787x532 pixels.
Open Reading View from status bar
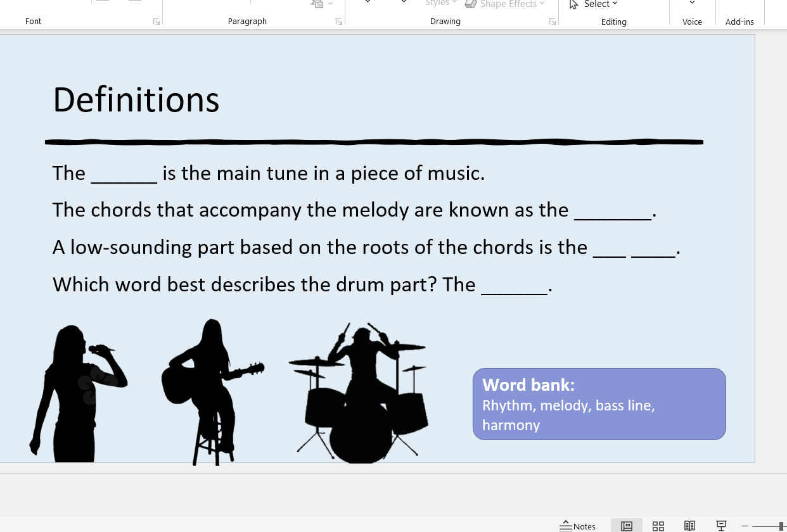(689, 526)
